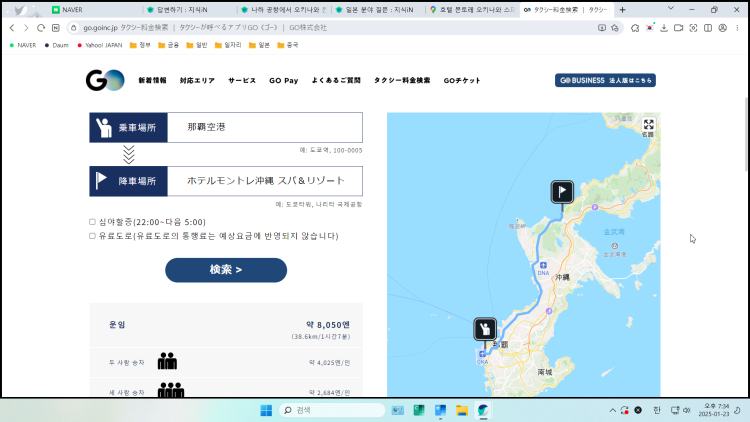Screen dimensions: 750x422
Task: Open the Daum bookmark
Action: click(x=56, y=45)
